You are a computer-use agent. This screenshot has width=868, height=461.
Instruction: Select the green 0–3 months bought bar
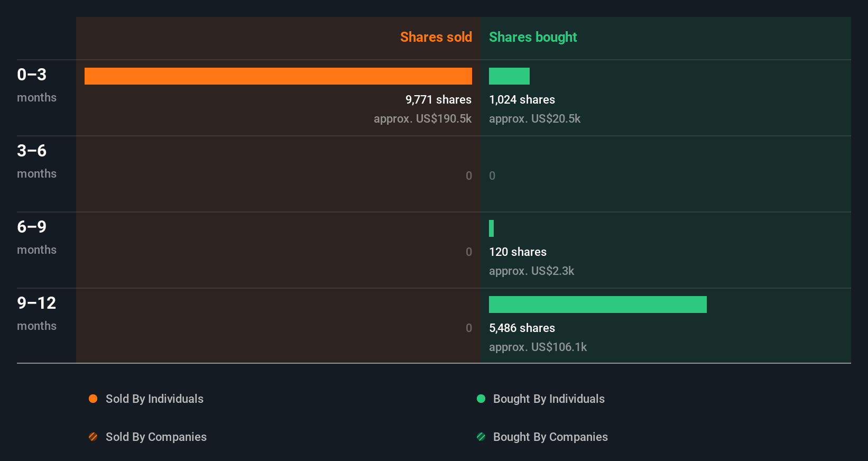coord(509,76)
